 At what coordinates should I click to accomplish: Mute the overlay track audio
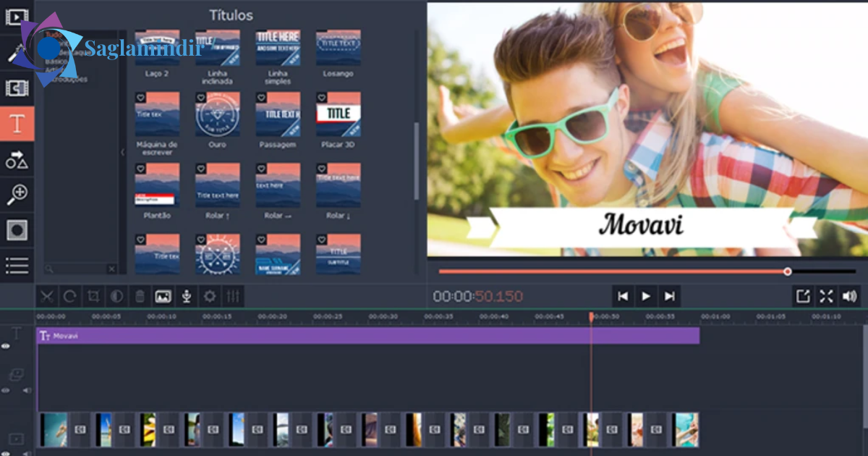click(27, 391)
